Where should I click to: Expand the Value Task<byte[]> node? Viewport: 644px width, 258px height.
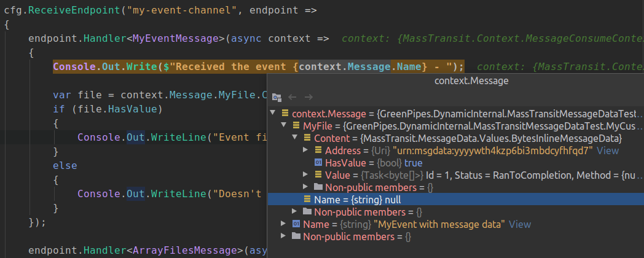305,175
